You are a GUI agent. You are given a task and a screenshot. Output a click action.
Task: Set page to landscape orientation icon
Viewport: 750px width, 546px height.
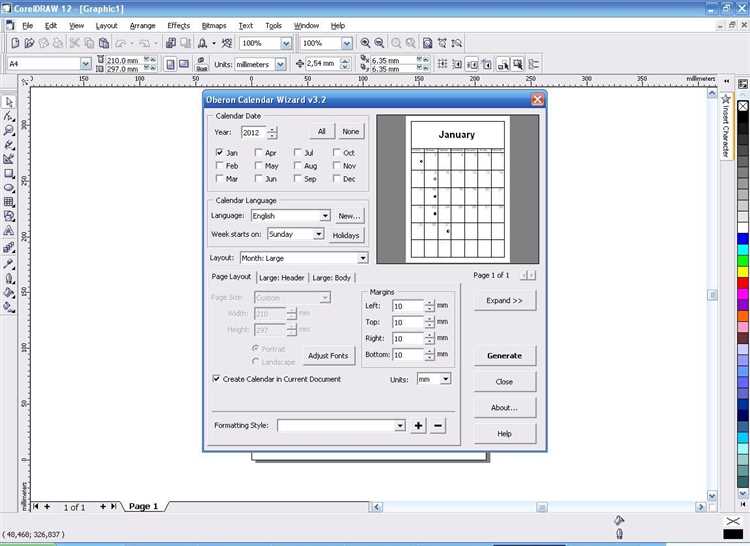pyautogui.click(x=184, y=64)
